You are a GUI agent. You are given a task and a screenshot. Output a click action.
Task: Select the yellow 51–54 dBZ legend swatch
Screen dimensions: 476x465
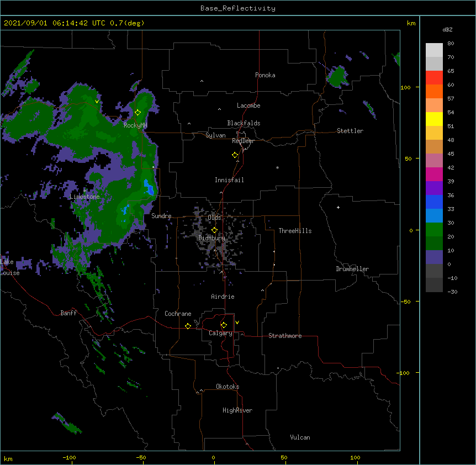click(434, 119)
